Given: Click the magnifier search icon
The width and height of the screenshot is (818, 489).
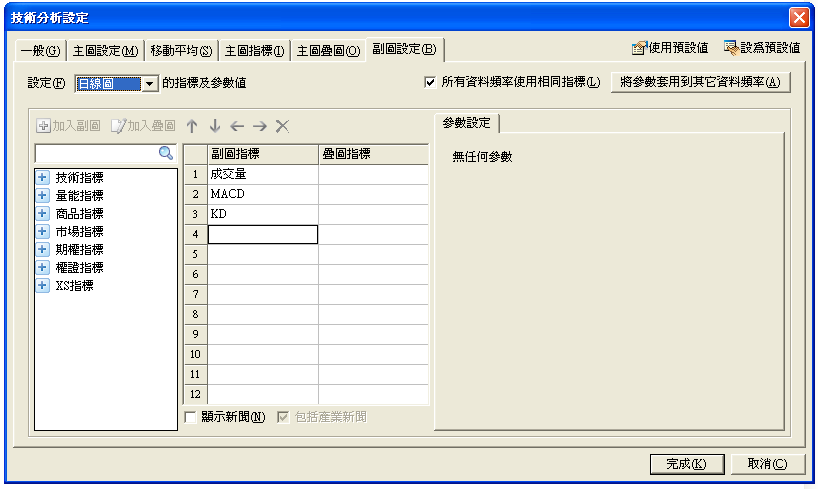Looking at the screenshot, I should pyautogui.click(x=165, y=153).
